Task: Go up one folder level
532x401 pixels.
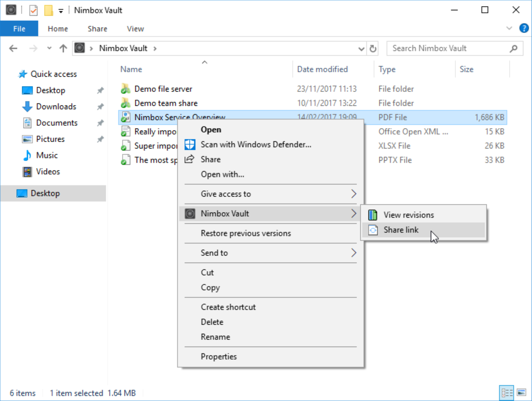Action: (x=63, y=48)
